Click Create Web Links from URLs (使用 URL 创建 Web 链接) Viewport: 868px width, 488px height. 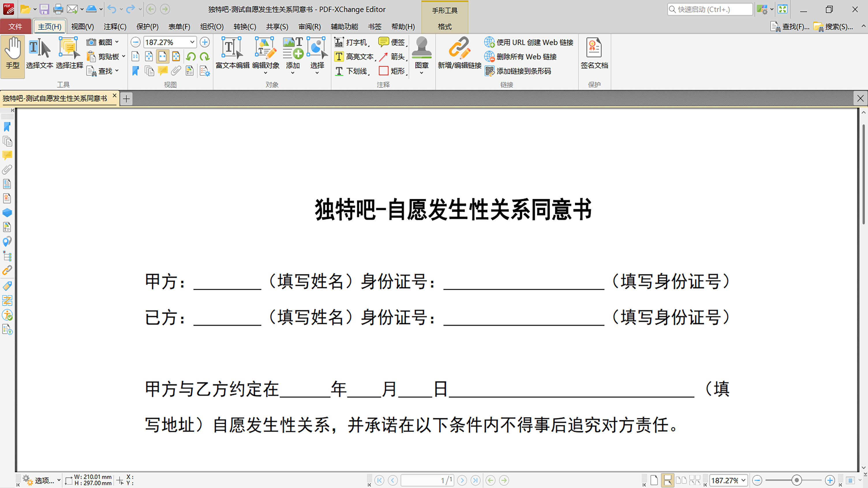[529, 42]
